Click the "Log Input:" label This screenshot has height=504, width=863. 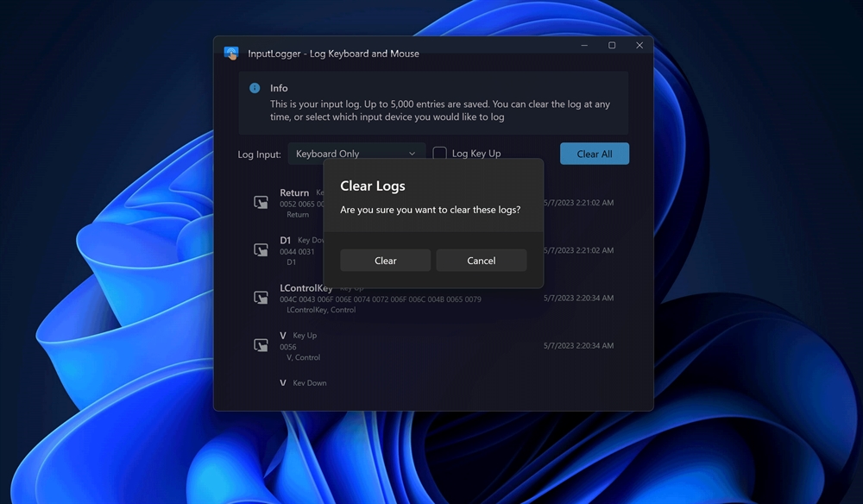259,154
